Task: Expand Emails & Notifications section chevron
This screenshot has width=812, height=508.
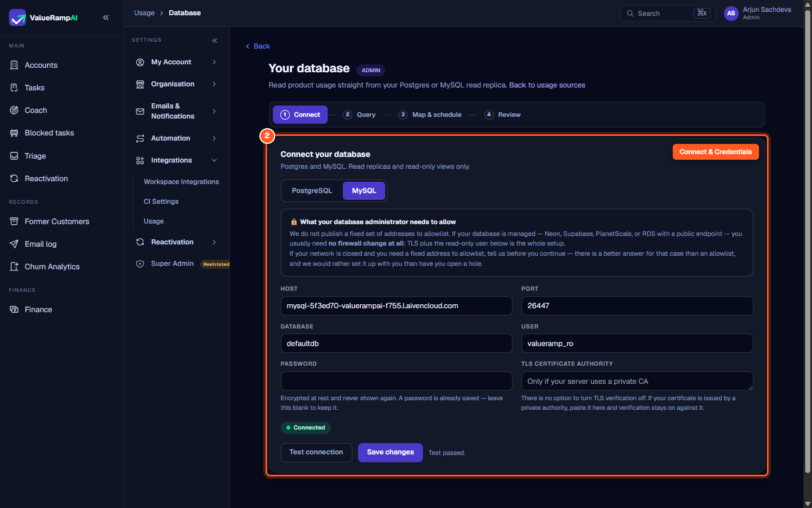Action: pos(214,111)
